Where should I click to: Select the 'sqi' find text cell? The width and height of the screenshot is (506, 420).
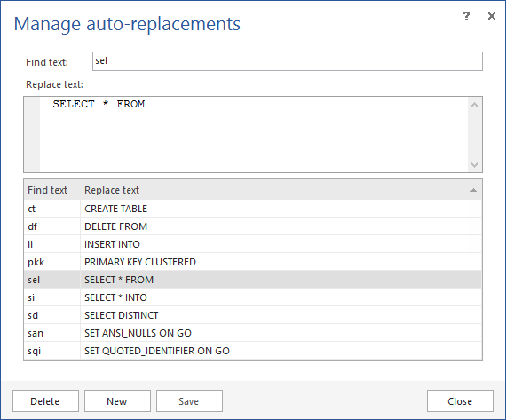pos(52,351)
